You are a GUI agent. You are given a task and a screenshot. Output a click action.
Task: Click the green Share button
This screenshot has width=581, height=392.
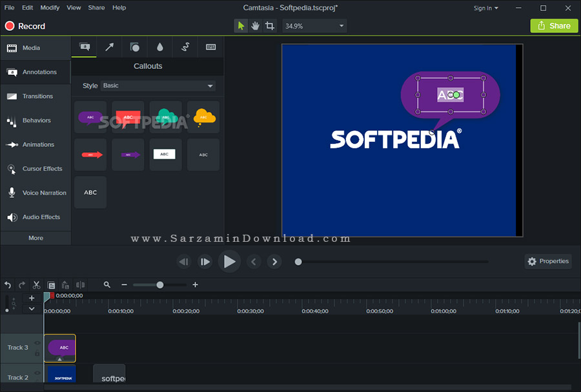[x=554, y=26]
